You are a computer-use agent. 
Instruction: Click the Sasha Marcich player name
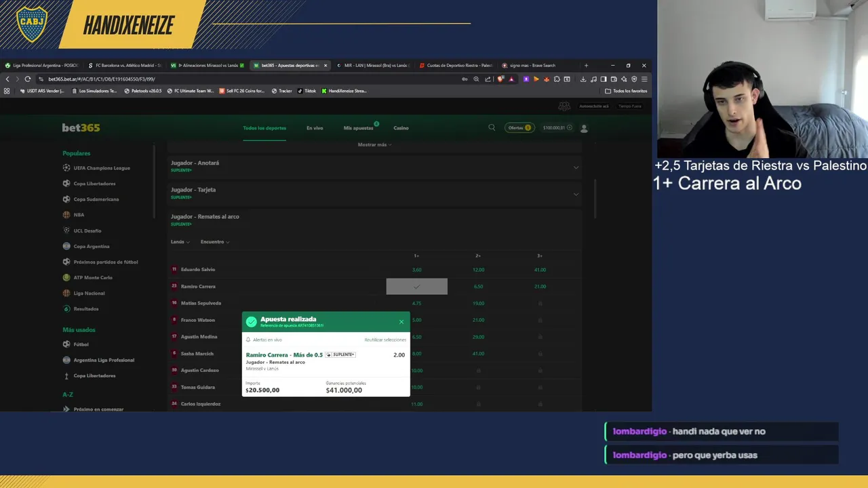pos(197,354)
